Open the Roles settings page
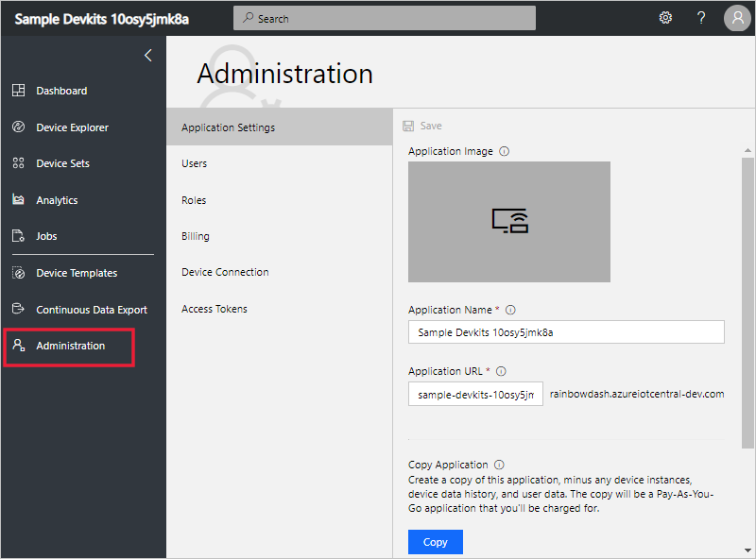 (x=192, y=199)
